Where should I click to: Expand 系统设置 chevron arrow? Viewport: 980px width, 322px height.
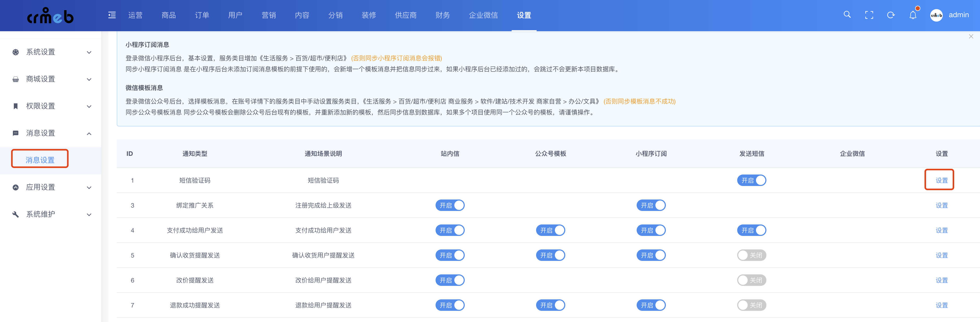tap(89, 52)
